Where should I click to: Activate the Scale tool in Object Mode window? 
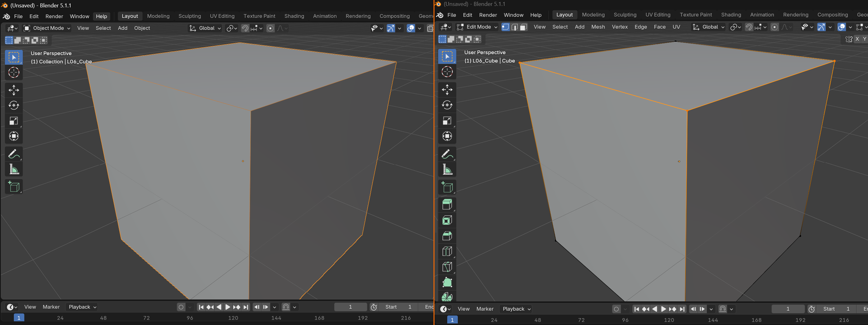[x=14, y=121]
